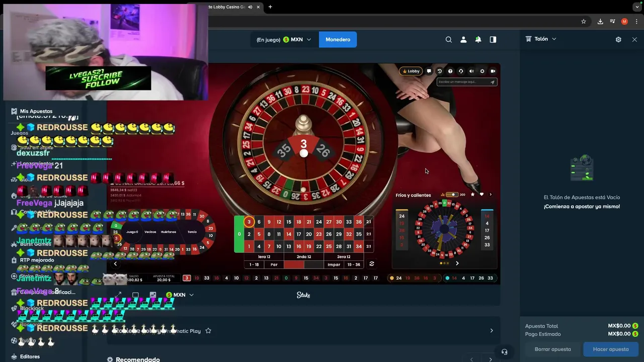Close the Casino browser tab
Screen dimensions: 644x362
click(x=258, y=7)
